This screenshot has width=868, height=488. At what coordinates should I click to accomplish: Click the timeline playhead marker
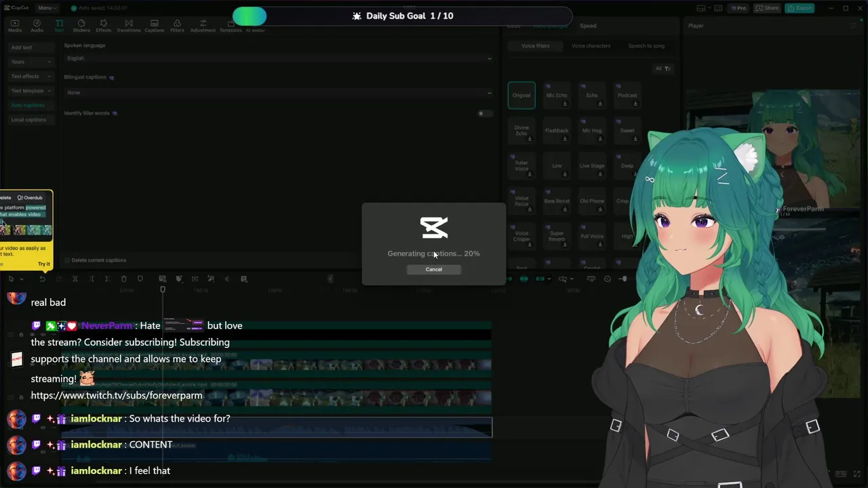coord(163,289)
